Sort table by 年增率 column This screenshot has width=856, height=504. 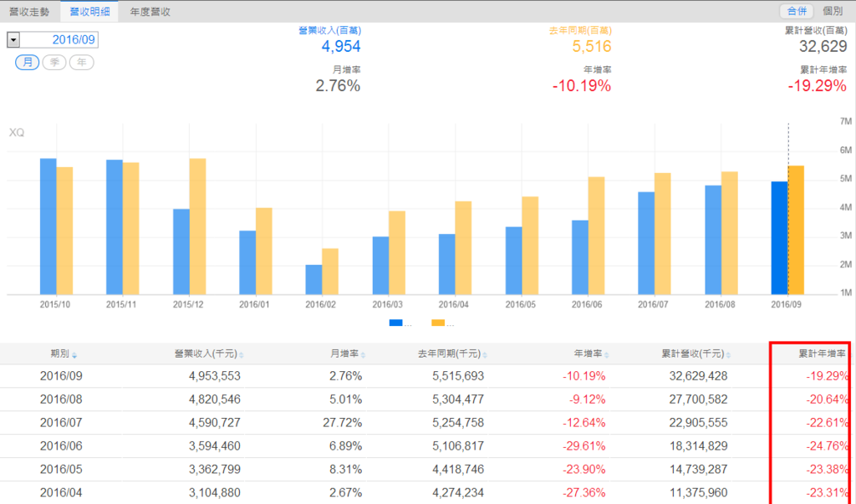pos(591,354)
